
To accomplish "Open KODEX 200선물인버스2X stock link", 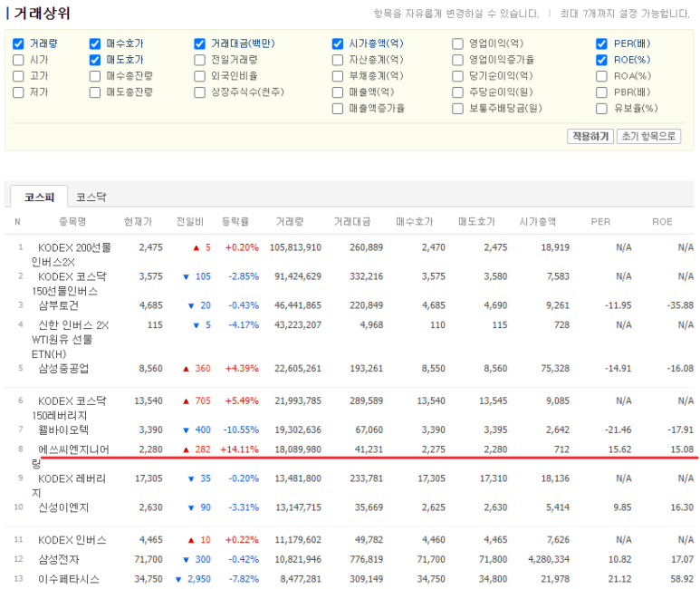I will pyautogui.click(x=72, y=255).
